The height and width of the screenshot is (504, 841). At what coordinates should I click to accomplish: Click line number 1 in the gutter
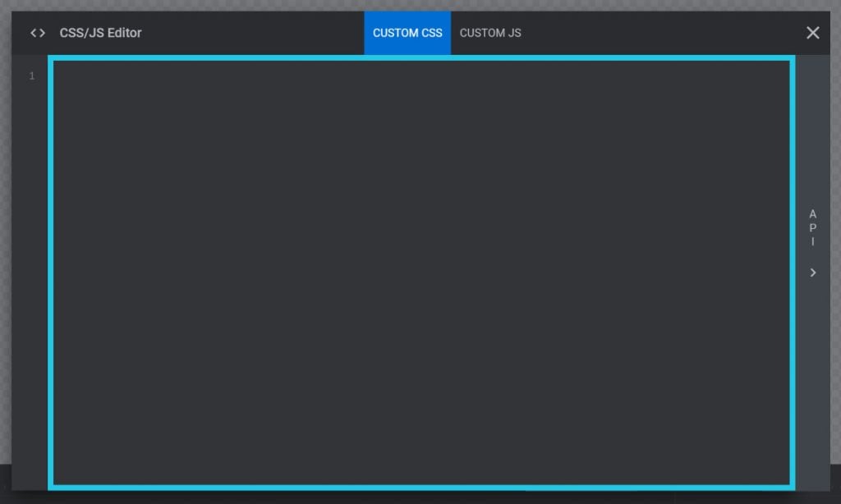(x=32, y=76)
